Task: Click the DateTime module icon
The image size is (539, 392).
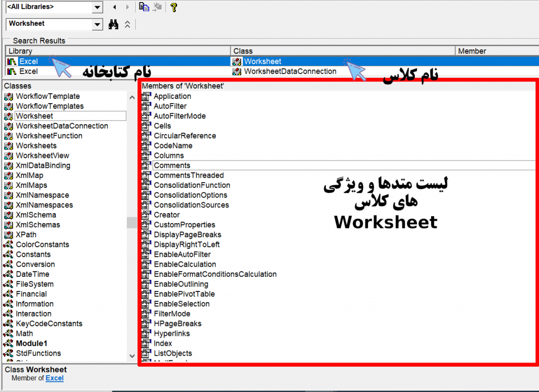Action: coord(8,274)
